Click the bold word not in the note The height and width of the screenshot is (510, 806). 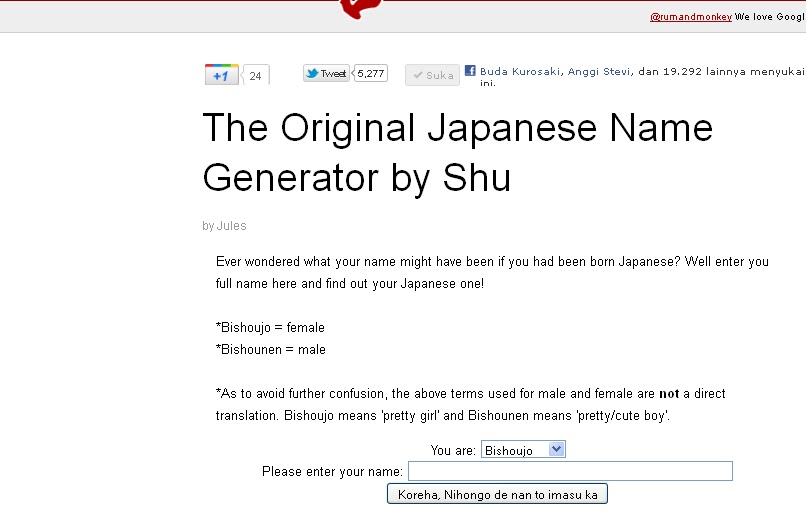(669, 394)
